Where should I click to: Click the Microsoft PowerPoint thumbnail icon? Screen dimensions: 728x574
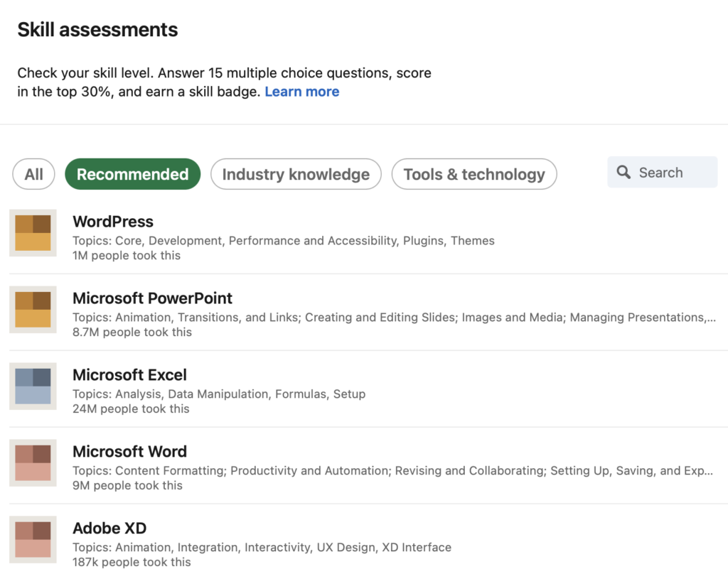click(x=33, y=310)
